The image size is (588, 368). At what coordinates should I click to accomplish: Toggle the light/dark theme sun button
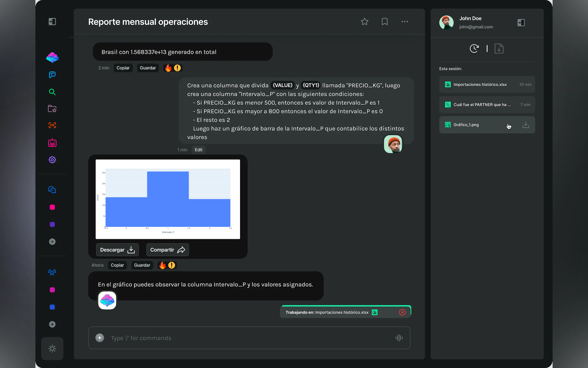52,349
